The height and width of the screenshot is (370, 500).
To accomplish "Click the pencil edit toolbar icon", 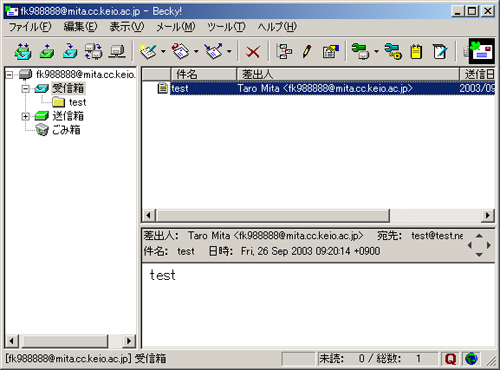I will 307,51.
